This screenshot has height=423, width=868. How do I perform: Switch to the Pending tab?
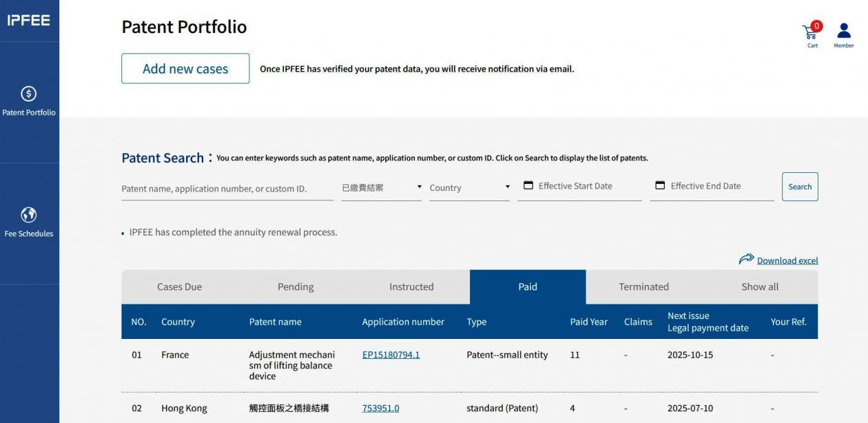tap(296, 287)
